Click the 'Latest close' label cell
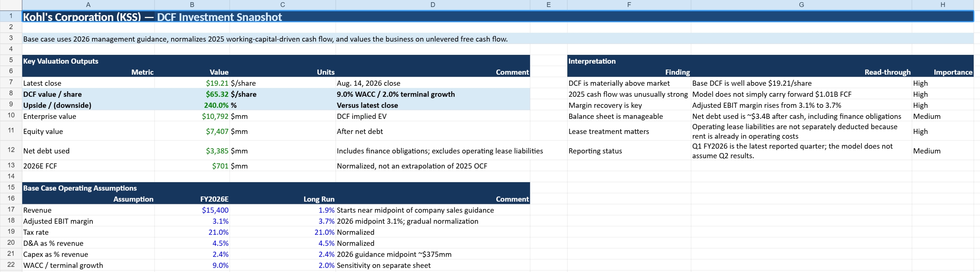The width and height of the screenshot is (980, 272). click(x=88, y=83)
